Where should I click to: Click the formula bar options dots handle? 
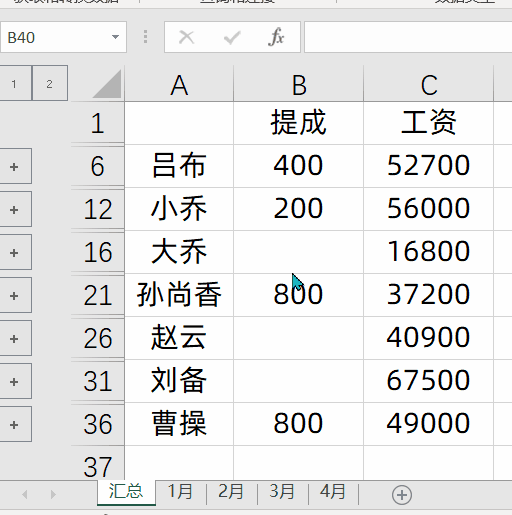point(145,37)
